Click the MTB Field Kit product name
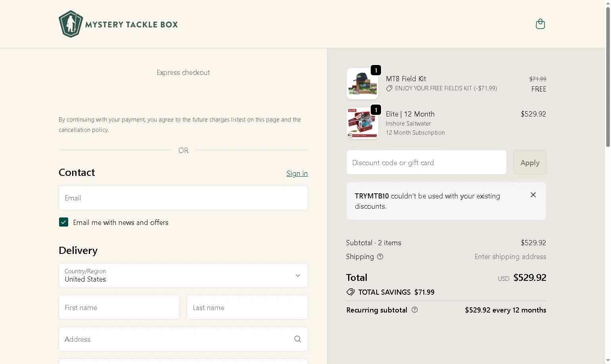This screenshot has width=611, height=364. [406, 79]
